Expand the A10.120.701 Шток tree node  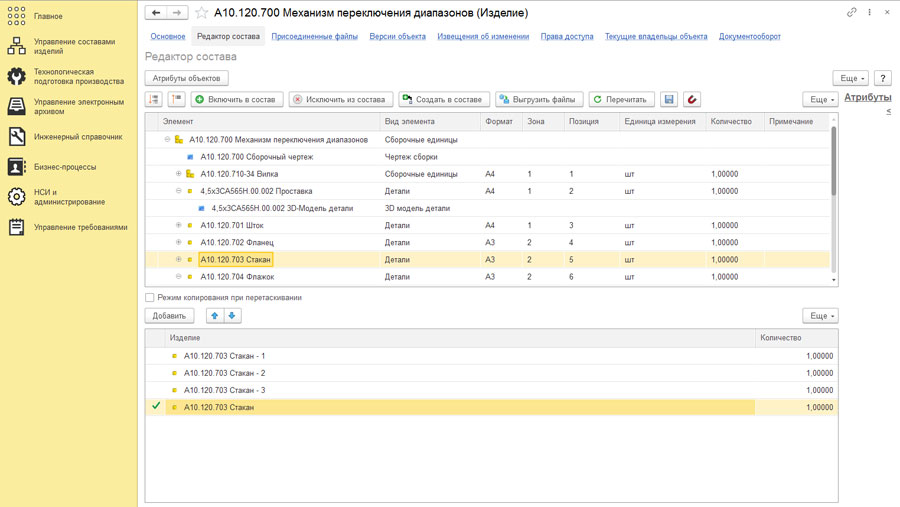pyautogui.click(x=179, y=226)
